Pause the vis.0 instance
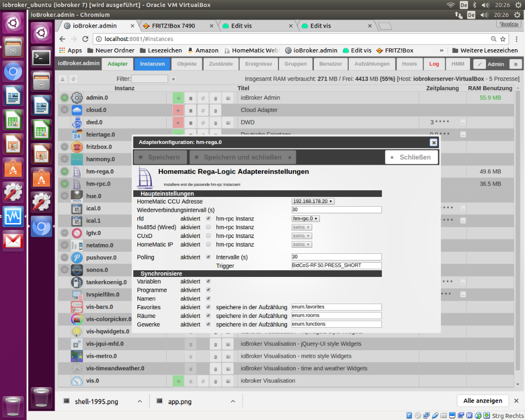 pos(178,381)
